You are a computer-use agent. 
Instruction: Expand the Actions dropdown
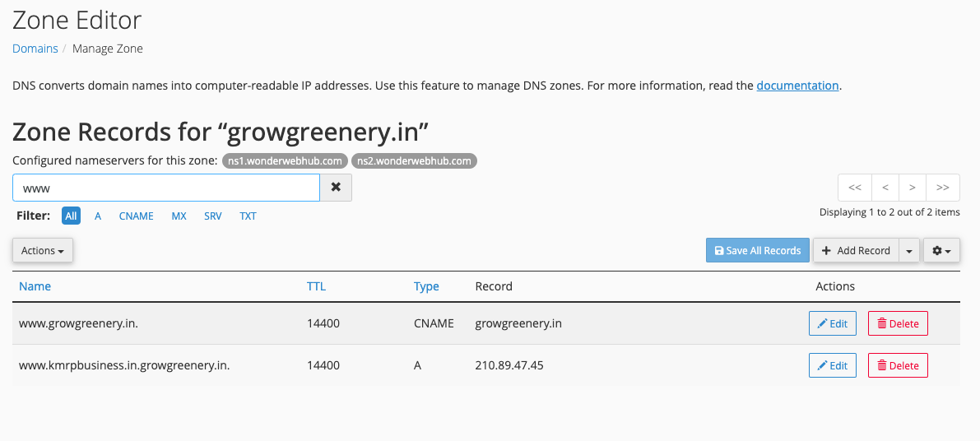point(43,251)
